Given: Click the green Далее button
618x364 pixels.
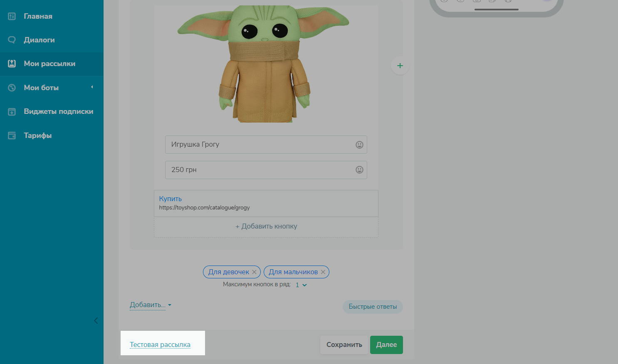Looking at the screenshot, I should pyautogui.click(x=386, y=344).
